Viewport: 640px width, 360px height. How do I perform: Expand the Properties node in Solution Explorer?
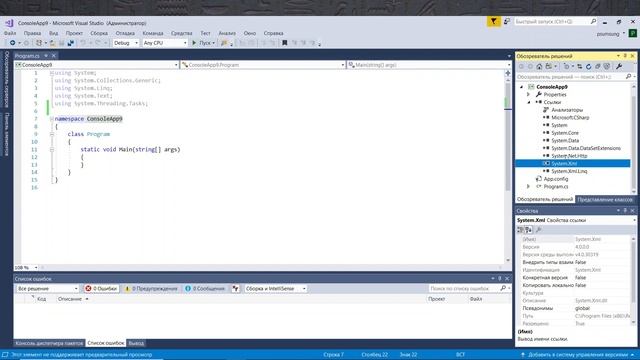click(x=529, y=95)
